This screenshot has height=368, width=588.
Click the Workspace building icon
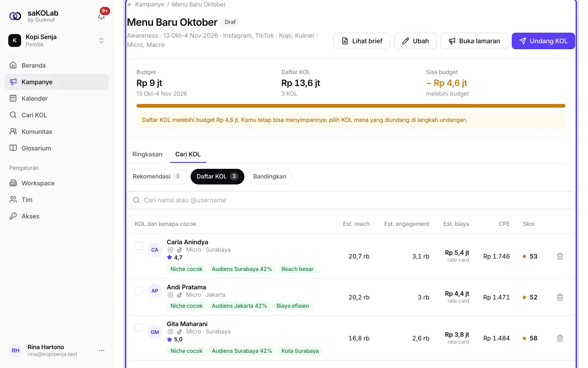13,183
